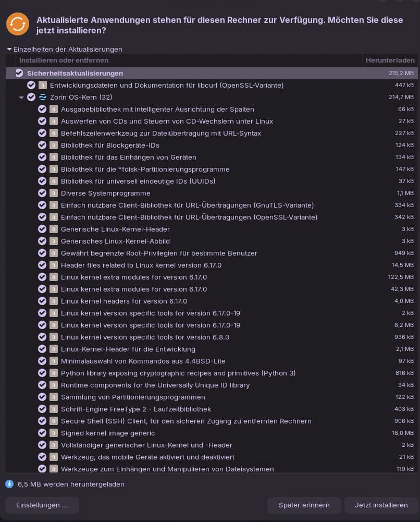Viewport: 420px width, 522px height.
Task: Click package icon for Schrift-Engine FreeType 2
Action: point(53,409)
